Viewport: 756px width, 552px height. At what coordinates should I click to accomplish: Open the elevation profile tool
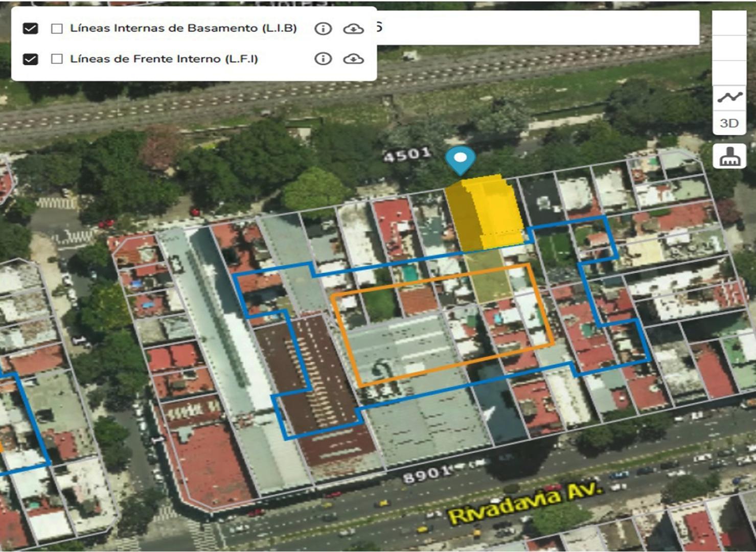click(x=730, y=96)
